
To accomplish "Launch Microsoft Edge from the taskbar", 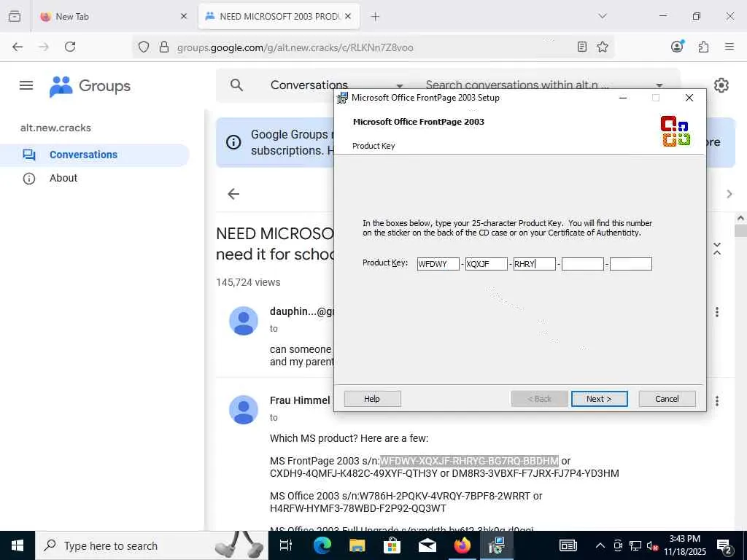I will point(322,545).
